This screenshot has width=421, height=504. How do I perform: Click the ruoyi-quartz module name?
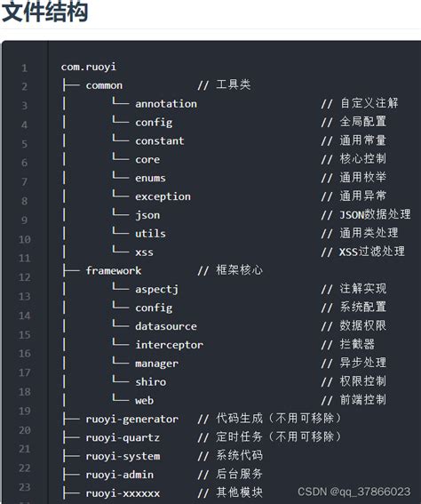pyautogui.click(x=123, y=438)
